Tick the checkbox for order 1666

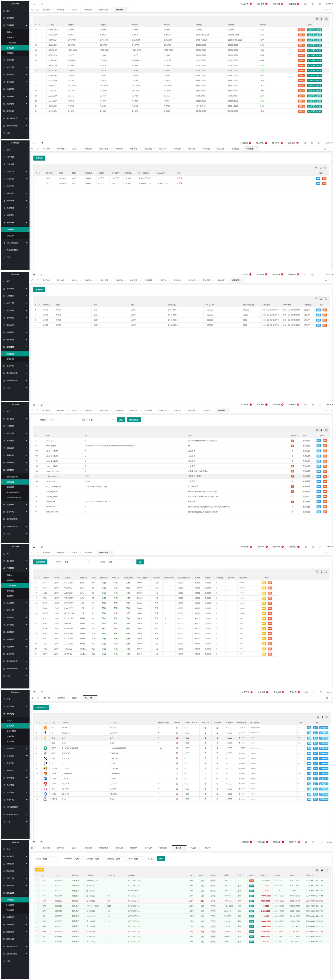[x=36, y=942]
